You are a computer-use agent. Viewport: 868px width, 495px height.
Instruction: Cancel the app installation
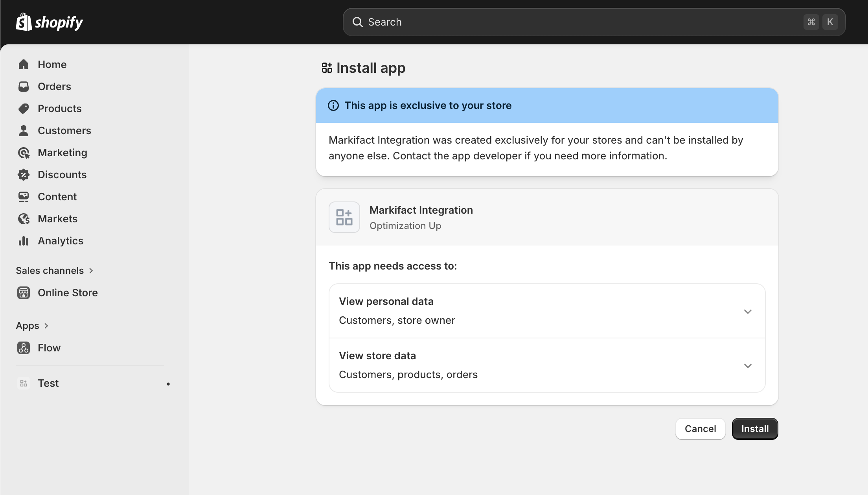click(x=700, y=429)
